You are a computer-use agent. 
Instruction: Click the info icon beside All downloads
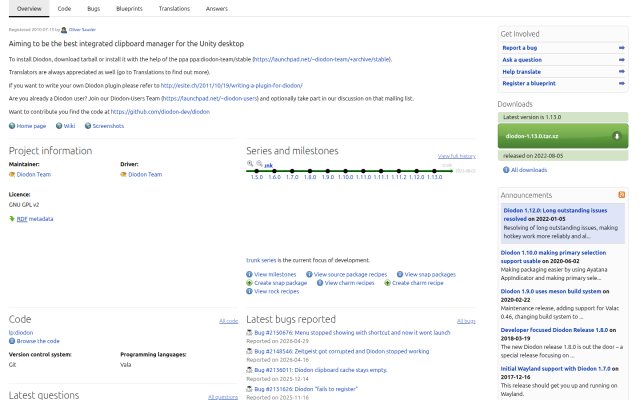click(x=506, y=170)
